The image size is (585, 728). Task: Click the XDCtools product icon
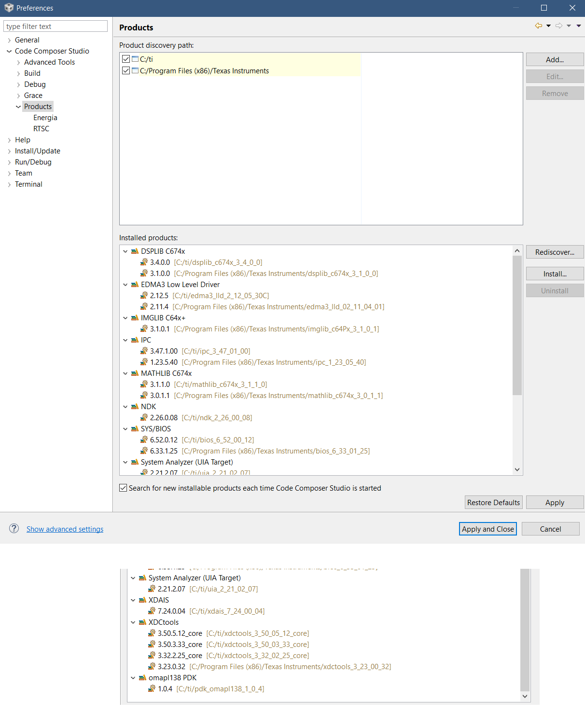tap(142, 622)
